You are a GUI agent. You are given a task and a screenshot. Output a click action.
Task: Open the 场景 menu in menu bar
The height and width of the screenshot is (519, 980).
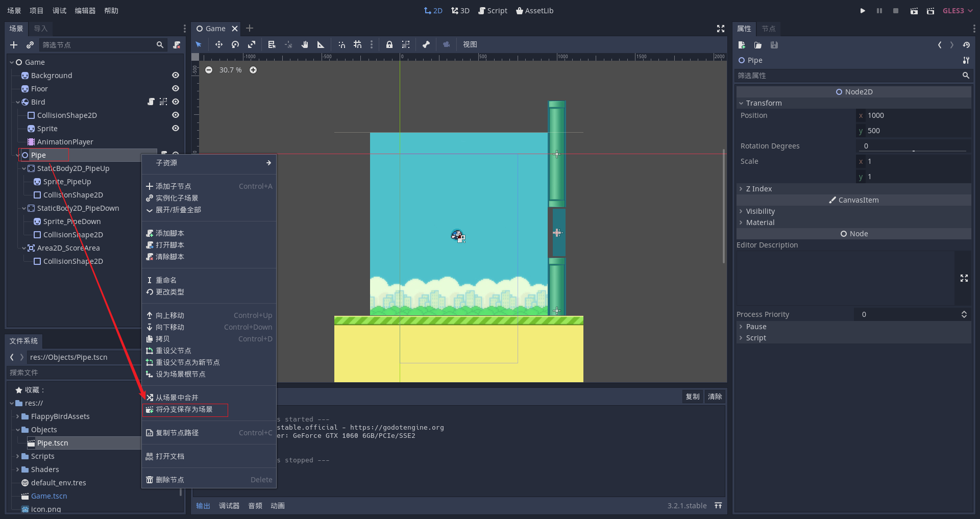click(14, 11)
